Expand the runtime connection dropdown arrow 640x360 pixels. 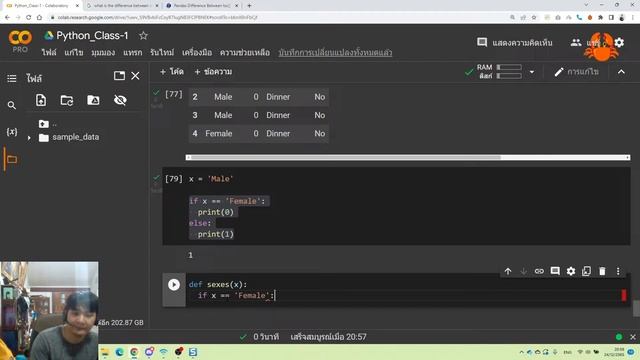531,72
